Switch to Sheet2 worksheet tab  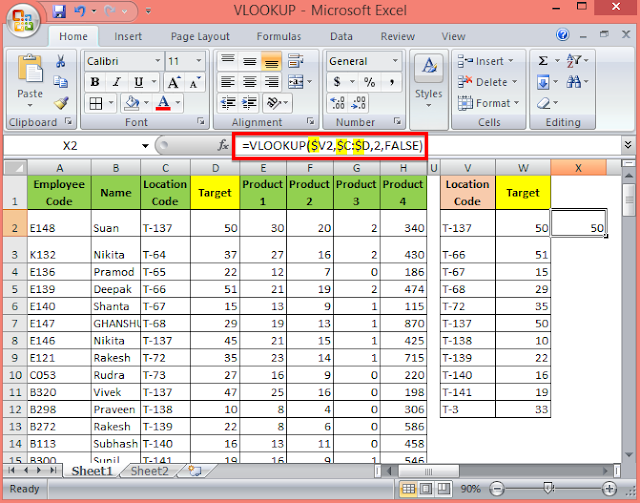149,471
